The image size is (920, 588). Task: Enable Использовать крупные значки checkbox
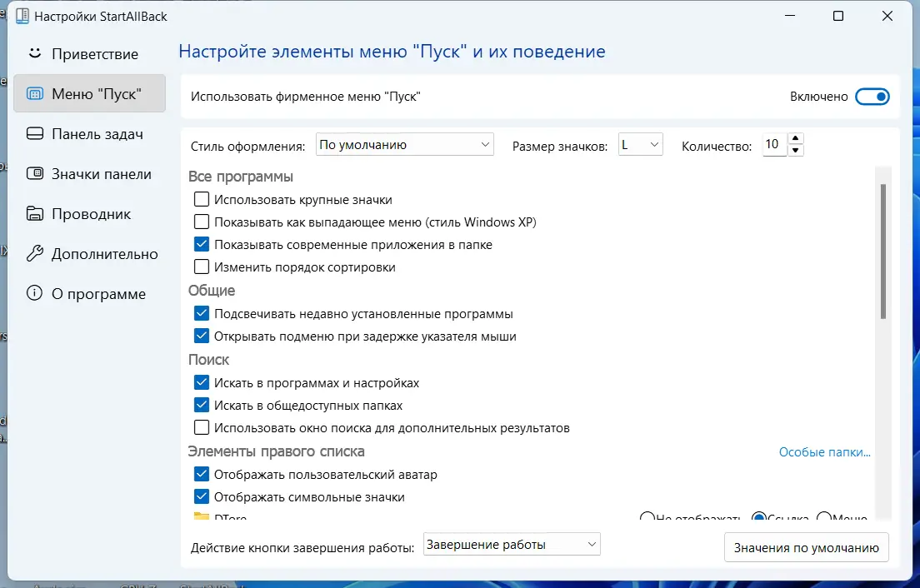(201, 199)
